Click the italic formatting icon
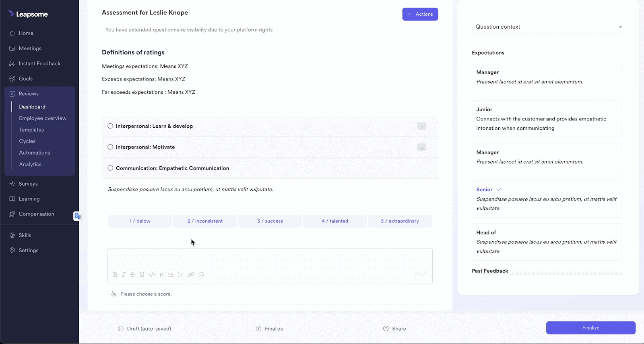644x344 pixels. [x=124, y=275]
